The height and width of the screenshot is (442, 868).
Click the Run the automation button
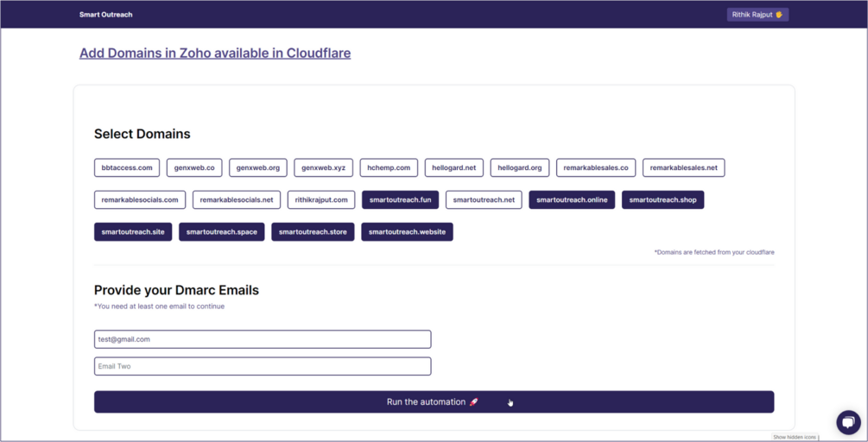pyautogui.click(x=434, y=401)
